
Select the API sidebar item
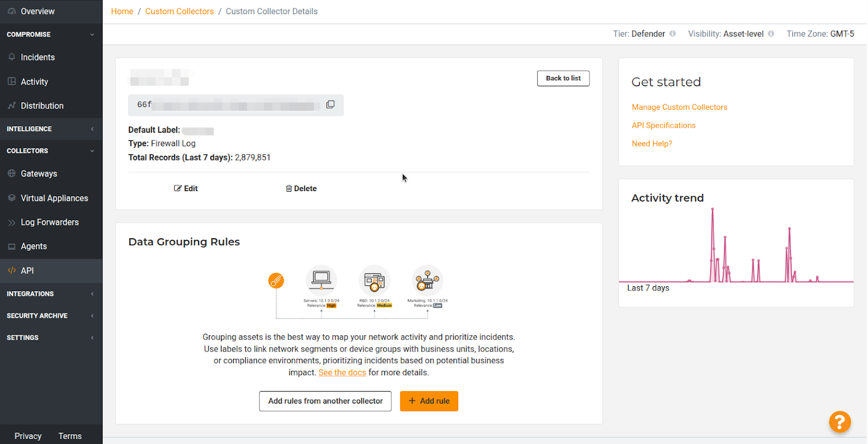point(27,271)
